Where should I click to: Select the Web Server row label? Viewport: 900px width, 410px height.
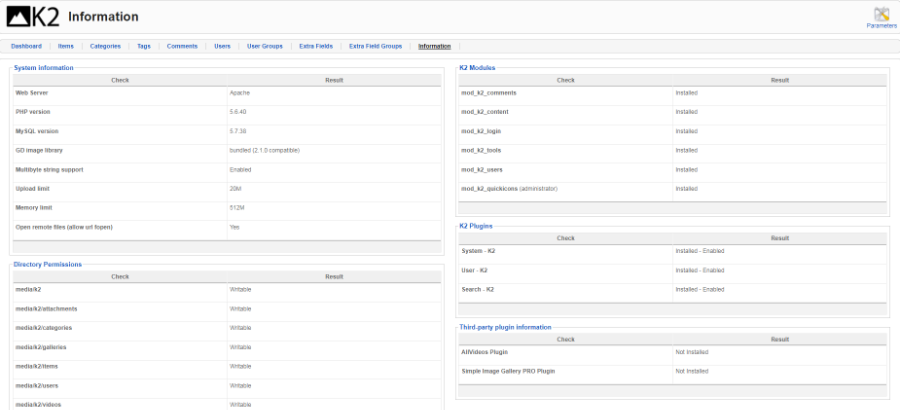click(x=32, y=93)
